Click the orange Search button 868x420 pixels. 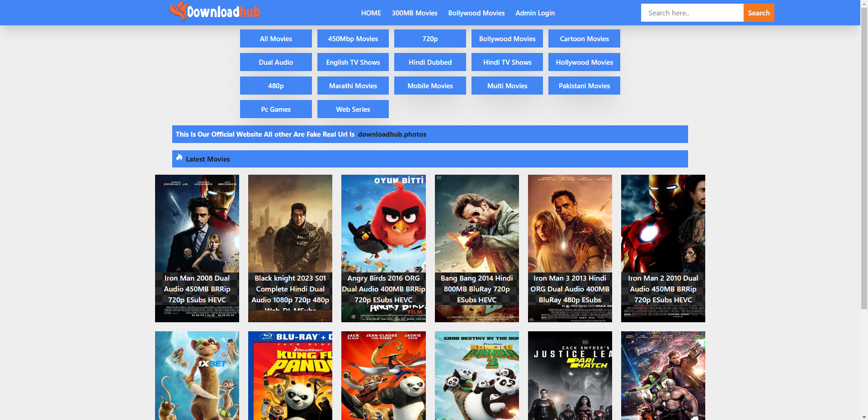coord(759,13)
